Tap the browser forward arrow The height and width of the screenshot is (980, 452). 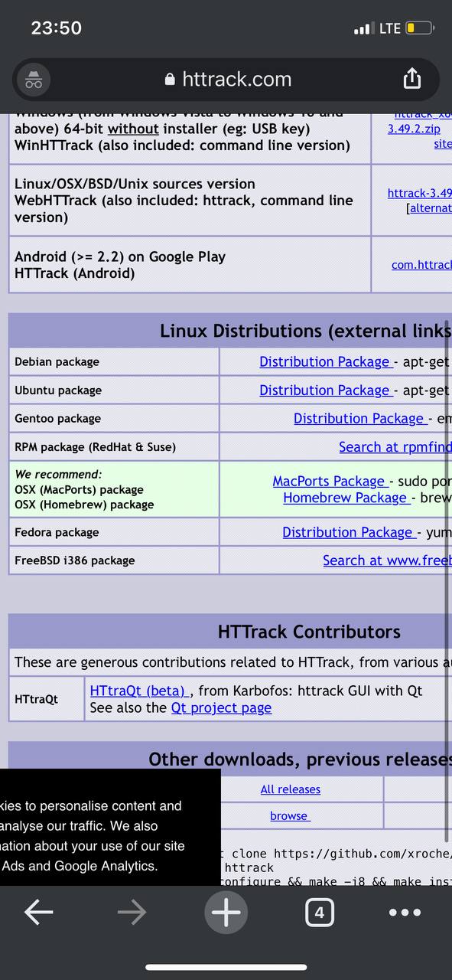[x=132, y=912]
